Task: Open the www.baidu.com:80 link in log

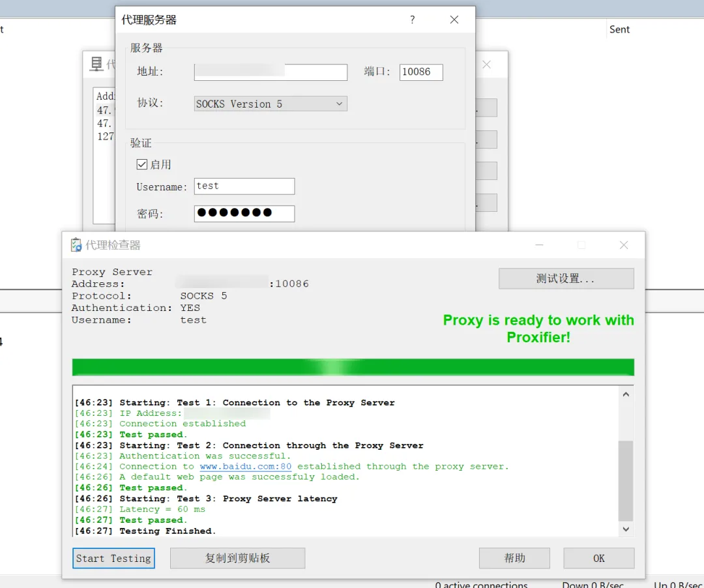Action: pos(246,466)
